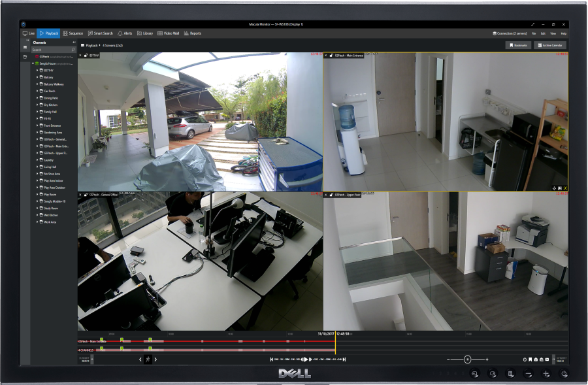Viewport: 588px width, 385px height.
Task: Toggle lock on the Main Entrance pane
Action: click(331, 56)
